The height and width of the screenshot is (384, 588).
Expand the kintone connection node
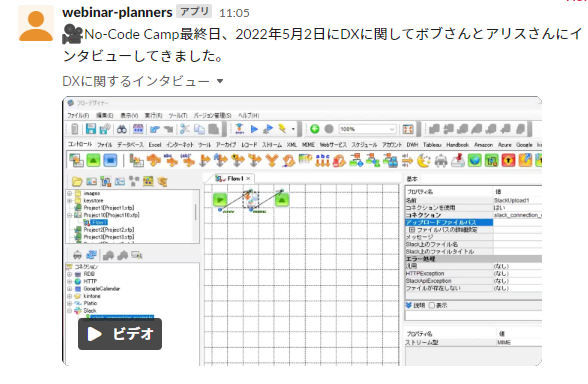click(70, 296)
